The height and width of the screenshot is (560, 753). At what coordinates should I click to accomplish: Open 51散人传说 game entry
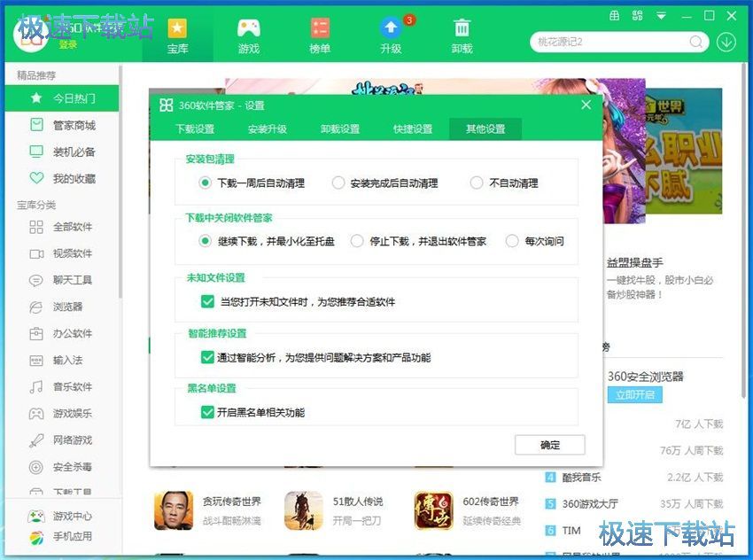(334, 510)
